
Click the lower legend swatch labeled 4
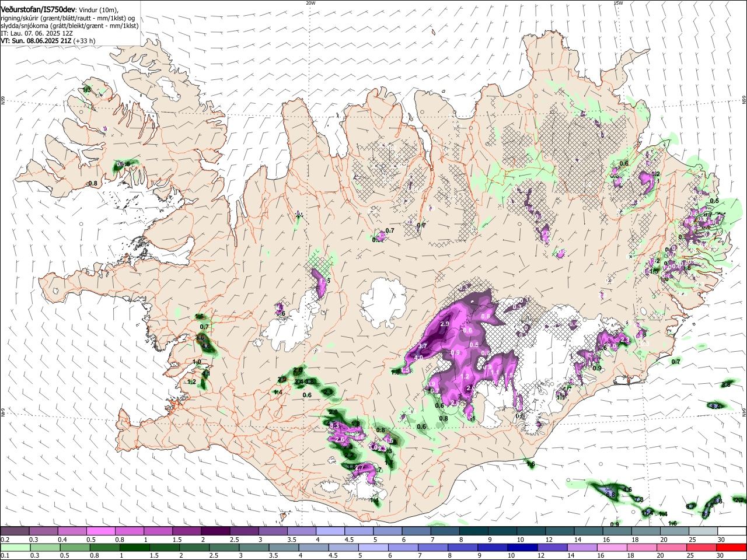click(313, 547)
